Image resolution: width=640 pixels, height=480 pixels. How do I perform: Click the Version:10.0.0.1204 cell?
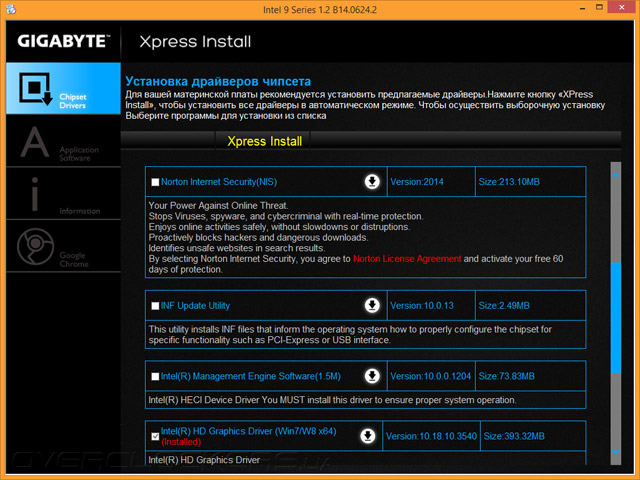tap(431, 376)
